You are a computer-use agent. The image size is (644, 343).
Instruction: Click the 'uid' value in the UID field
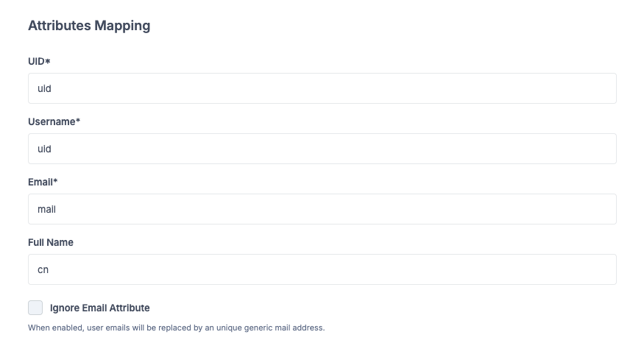click(x=44, y=88)
